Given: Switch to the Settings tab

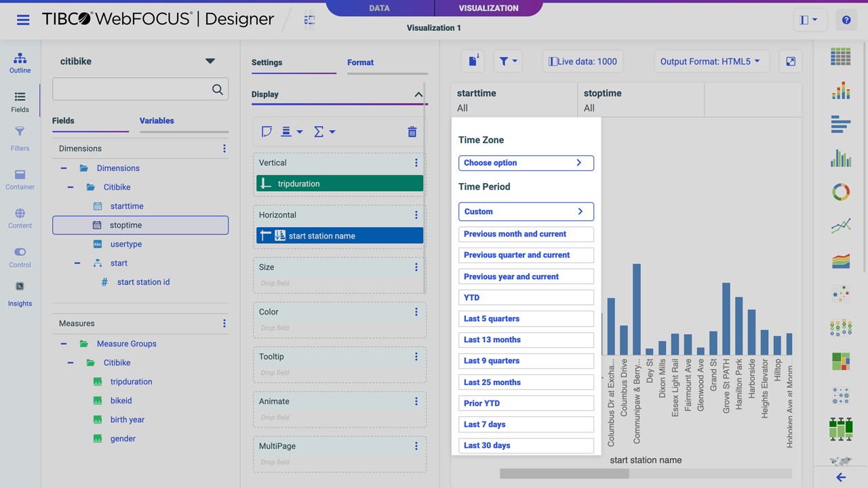Looking at the screenshot, I should pos(267,62).
